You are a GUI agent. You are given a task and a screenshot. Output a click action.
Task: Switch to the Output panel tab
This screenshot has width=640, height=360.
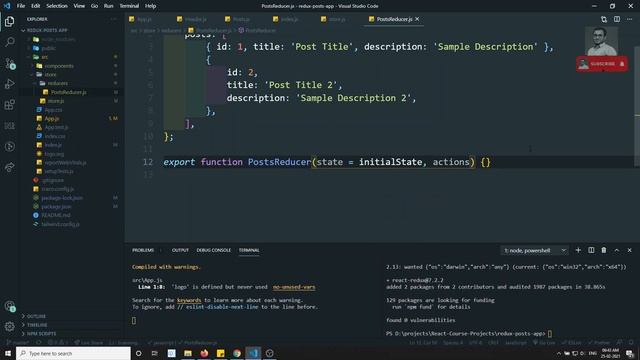[x=180, y=250]
